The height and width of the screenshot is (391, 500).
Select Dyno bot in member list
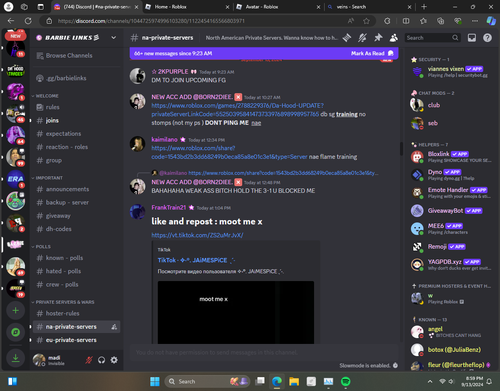pyautogui.click(x=451, y=174)
